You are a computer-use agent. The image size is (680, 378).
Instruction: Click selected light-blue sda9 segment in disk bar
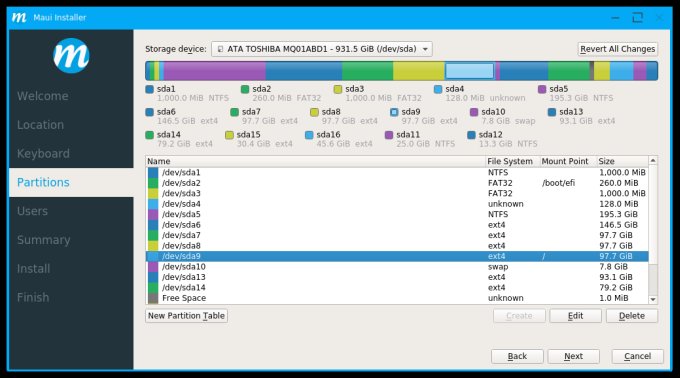470,71
